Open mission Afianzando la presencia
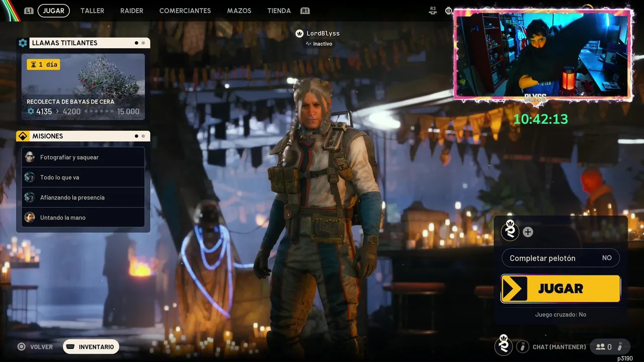Image resolution: width=644 pixels, height=362 pixels. click(83, 198)
